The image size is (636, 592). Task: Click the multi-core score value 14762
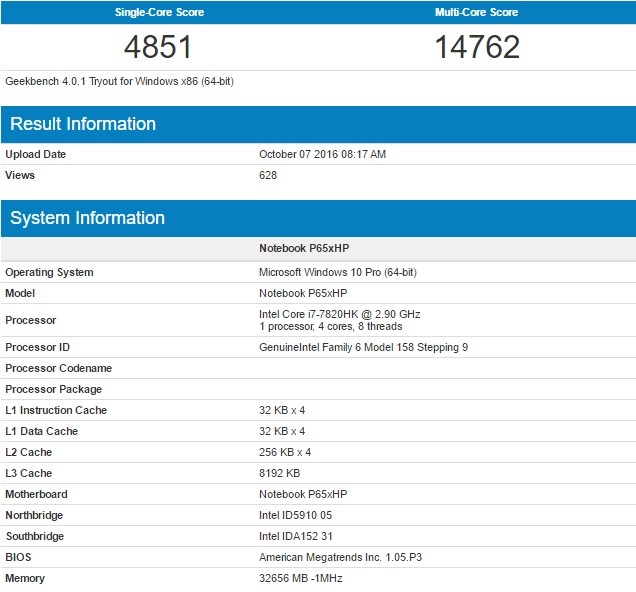(x=477, y=47)
